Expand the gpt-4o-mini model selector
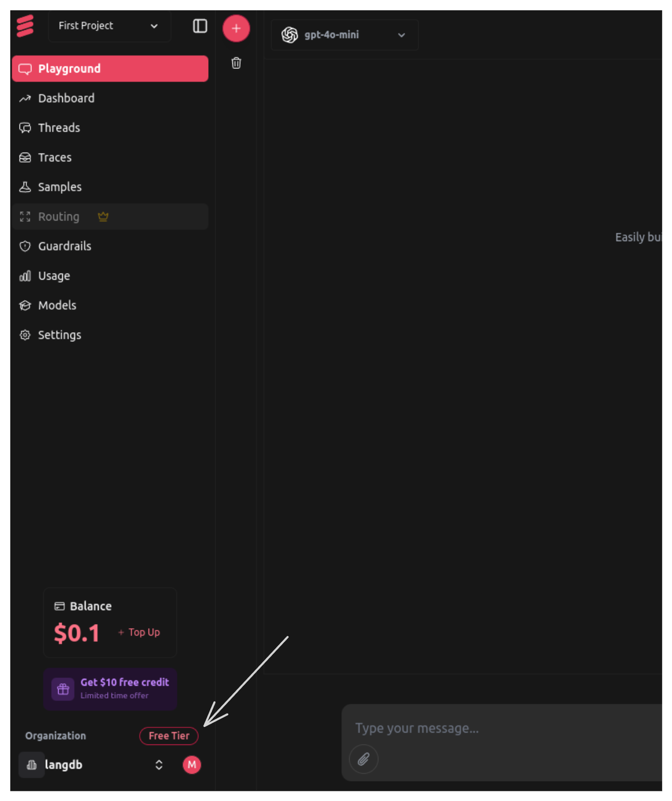This screenshot has width=672, height=801. pyautogui.click(x=344, y=35)
